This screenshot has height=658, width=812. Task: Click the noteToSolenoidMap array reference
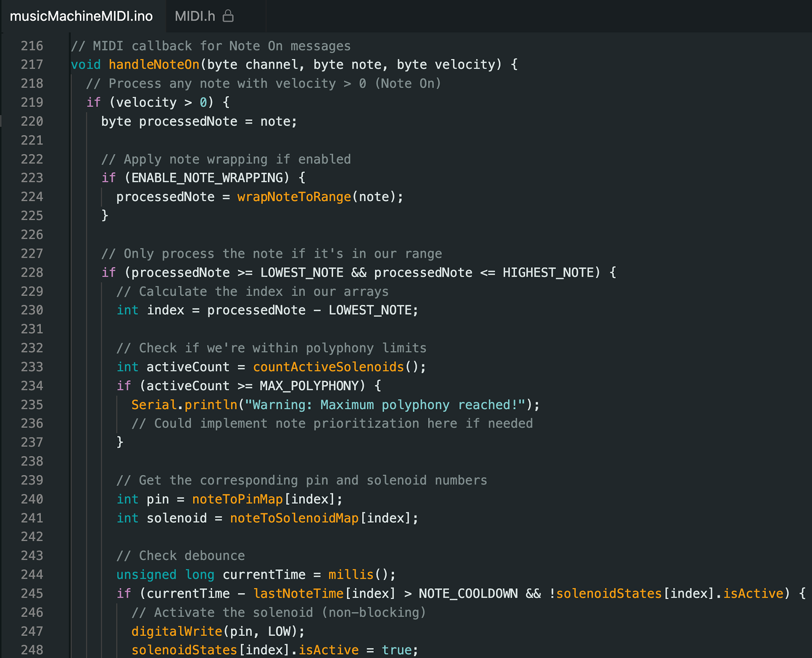(294, 518)
